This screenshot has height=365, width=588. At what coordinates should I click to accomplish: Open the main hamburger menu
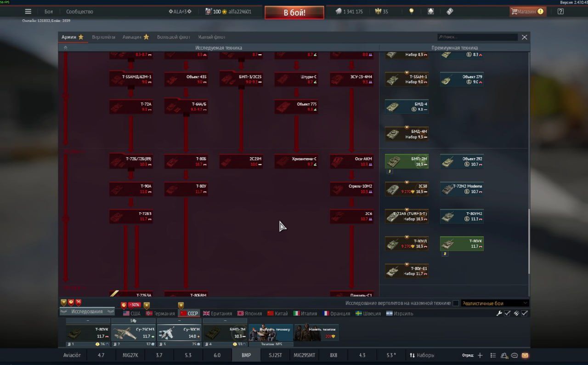[28, 11]
